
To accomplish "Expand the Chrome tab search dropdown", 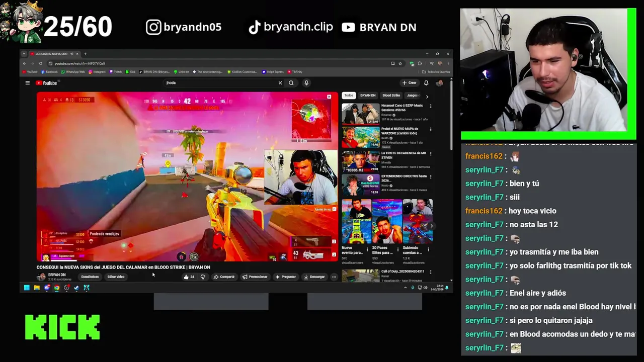I will point(24,54).
